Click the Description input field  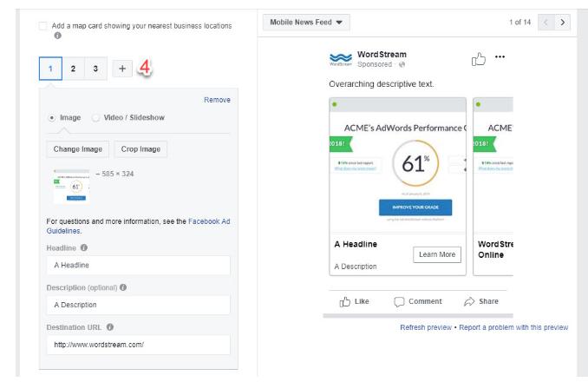click(139, 305)
